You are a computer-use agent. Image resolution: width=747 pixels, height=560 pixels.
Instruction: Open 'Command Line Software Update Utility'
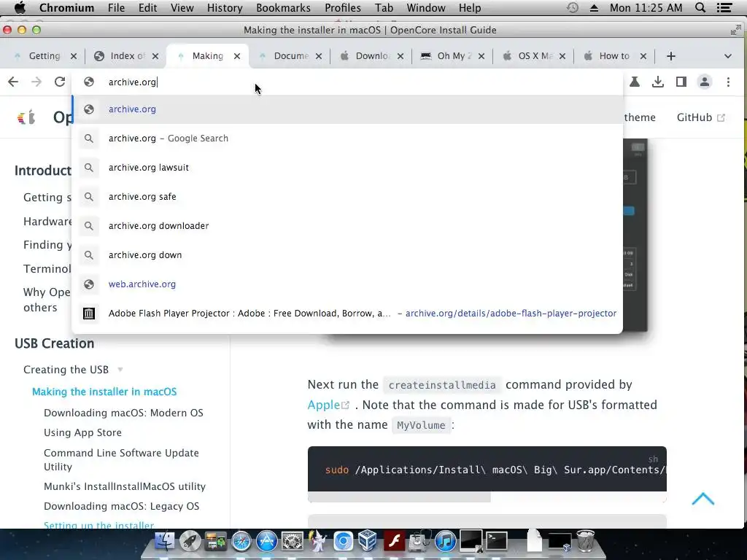tap(121, 459)
